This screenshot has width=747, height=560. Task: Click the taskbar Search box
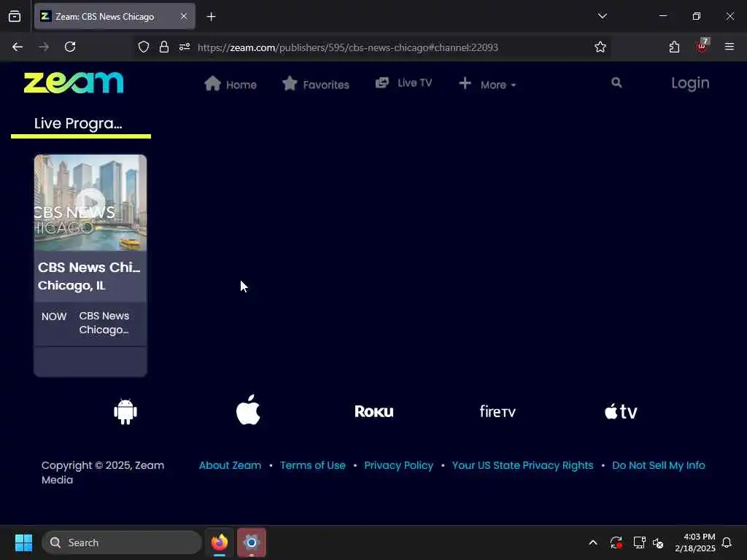click(122, 542)
